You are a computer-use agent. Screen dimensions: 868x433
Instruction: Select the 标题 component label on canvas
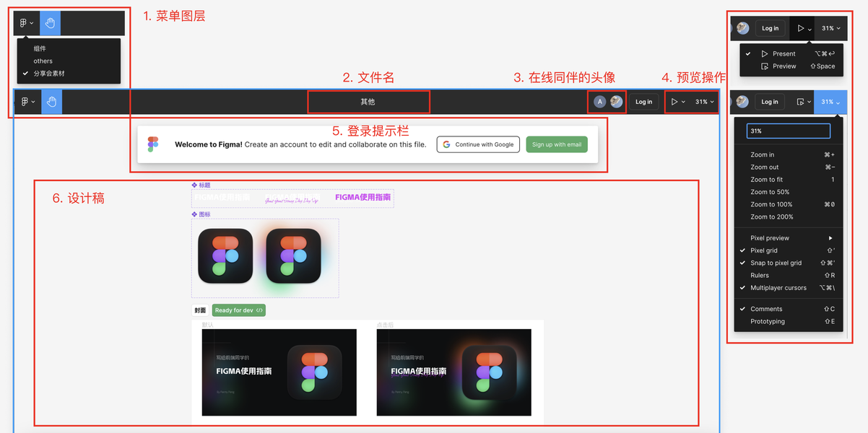[201, 185]
